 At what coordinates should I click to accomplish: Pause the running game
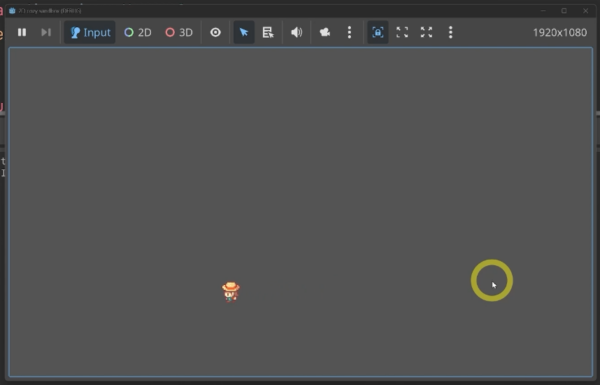(x=22, y=33)
